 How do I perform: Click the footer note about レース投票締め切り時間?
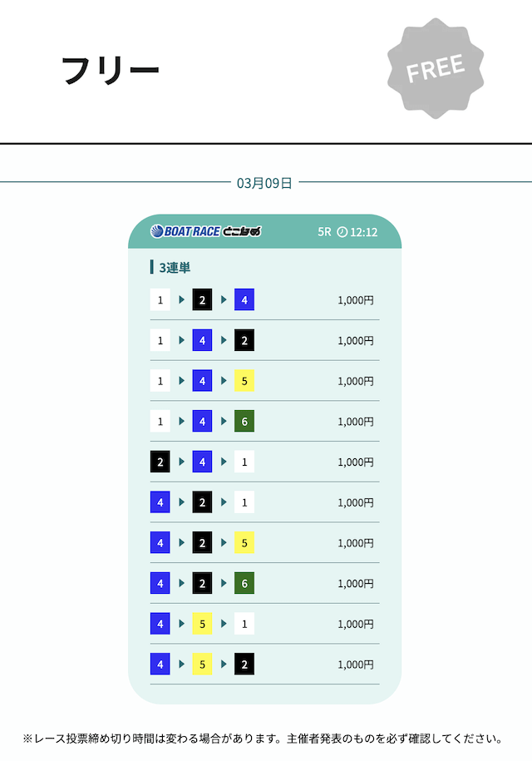(x=263, y=739)
